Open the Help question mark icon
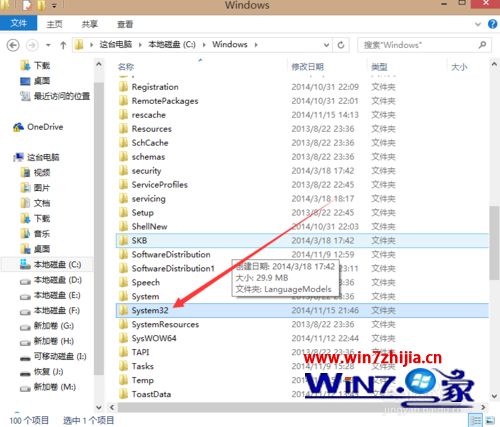The image size is (500, 427). click(492, 24)
